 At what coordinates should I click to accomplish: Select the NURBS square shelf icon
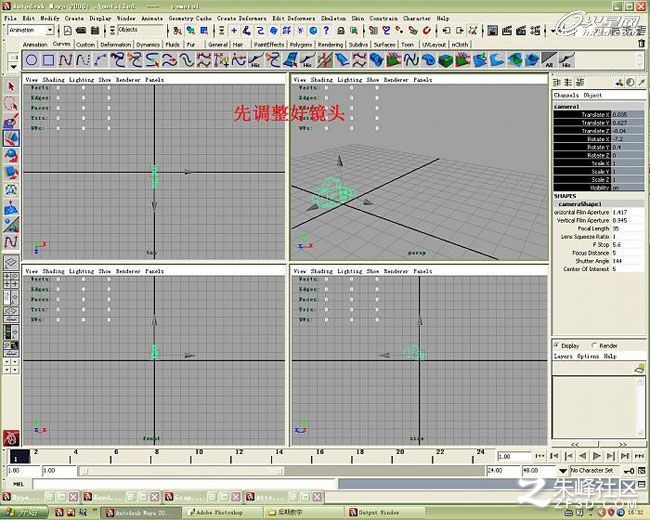tap(49, 61)
